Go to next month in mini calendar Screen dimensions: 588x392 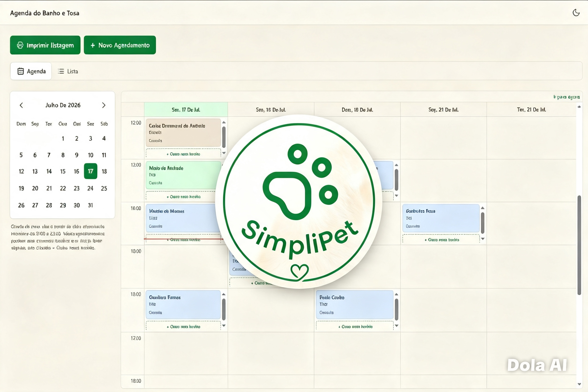pos(104,105)
